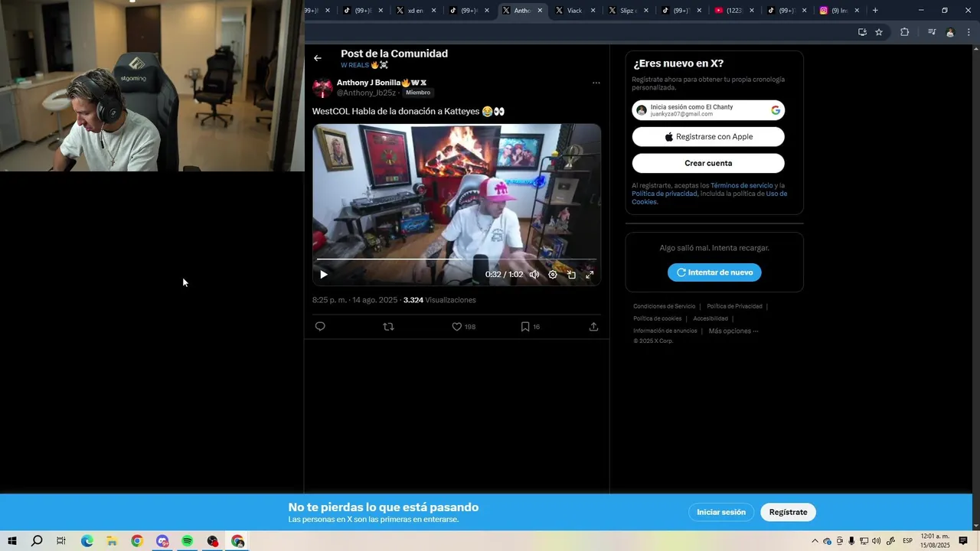The width and height of the screenshot is (980, 551).
Task: Open Anthony J Bonilla's profile avatar
Action: tap(322, 87)
